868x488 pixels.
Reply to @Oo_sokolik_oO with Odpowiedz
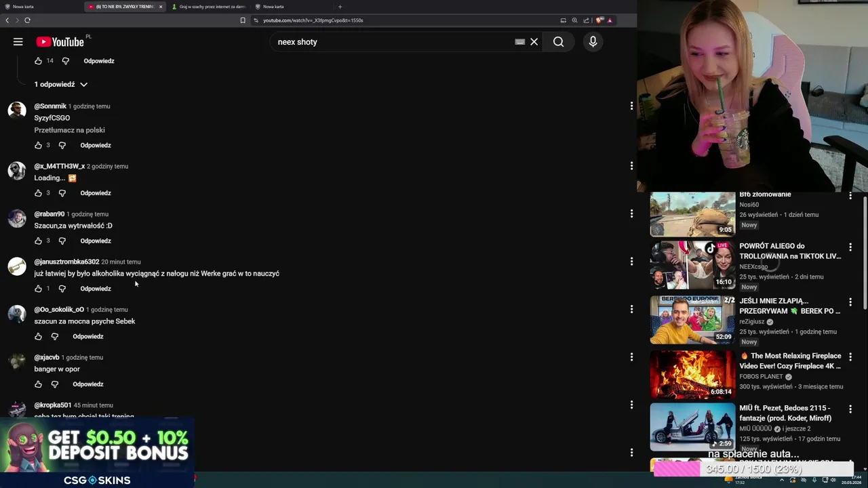(x=88, y=336)
